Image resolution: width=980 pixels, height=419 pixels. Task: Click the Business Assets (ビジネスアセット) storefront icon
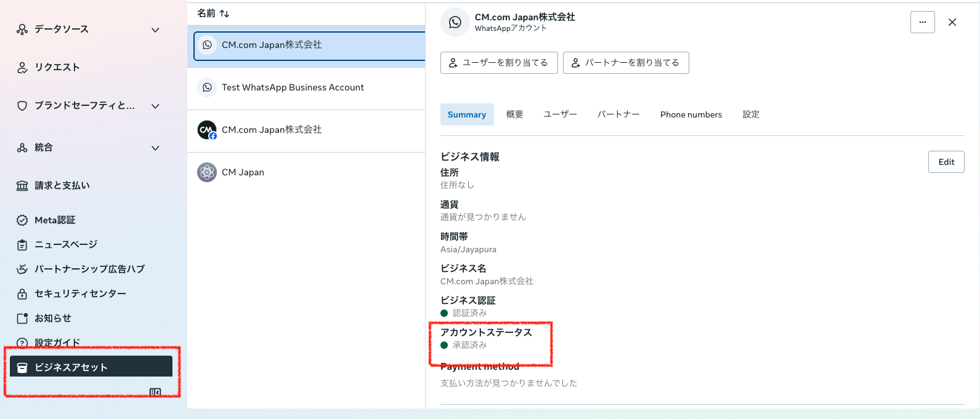pyautogui.click(x=22, y=368)
